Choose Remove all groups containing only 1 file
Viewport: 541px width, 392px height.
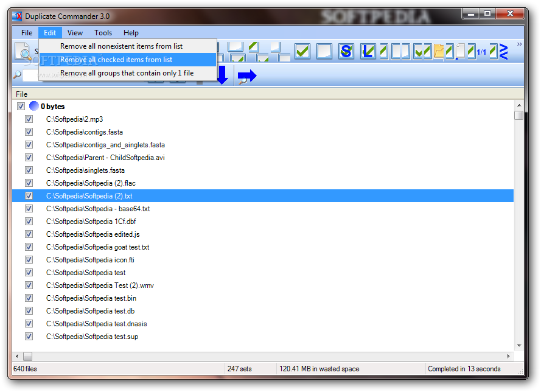point(128,73)
